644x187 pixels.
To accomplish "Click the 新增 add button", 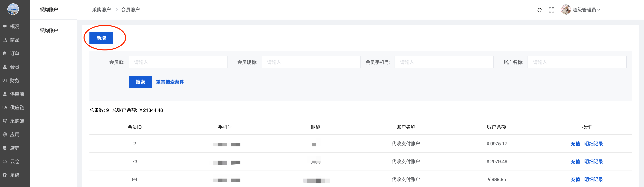I will (101, 38).
